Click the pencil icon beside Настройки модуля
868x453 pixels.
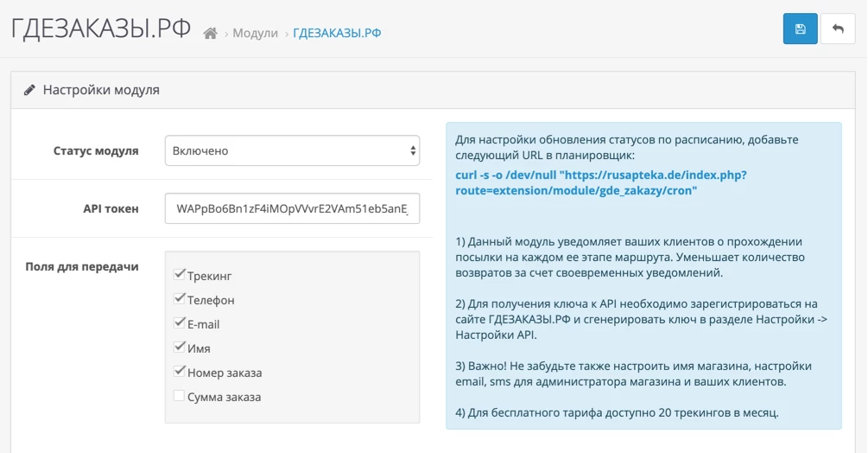click(x=29, y=90)
